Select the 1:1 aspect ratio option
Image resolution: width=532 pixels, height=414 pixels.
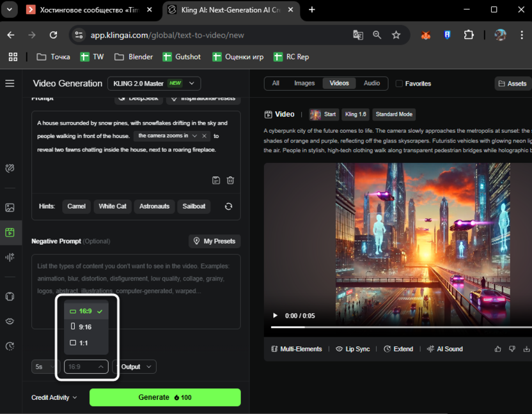[83, 343]
